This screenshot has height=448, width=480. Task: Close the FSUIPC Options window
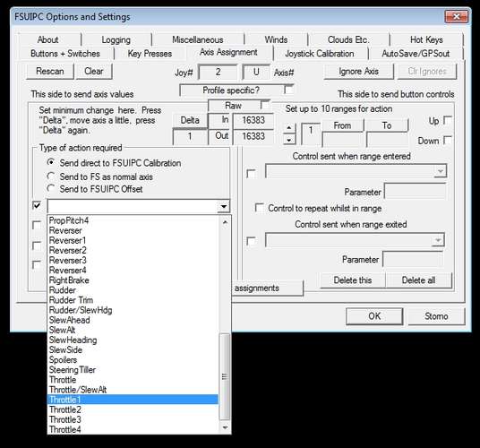tap(456, 16)
